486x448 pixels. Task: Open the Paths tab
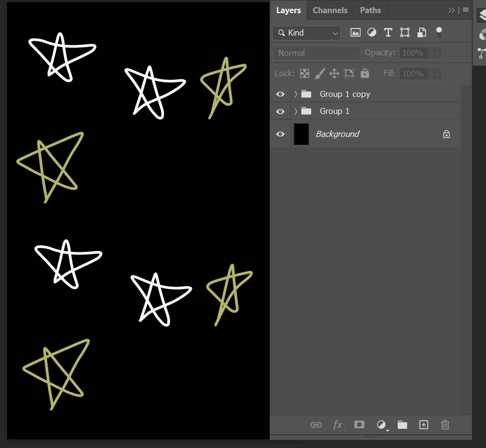tap(370, 10)
